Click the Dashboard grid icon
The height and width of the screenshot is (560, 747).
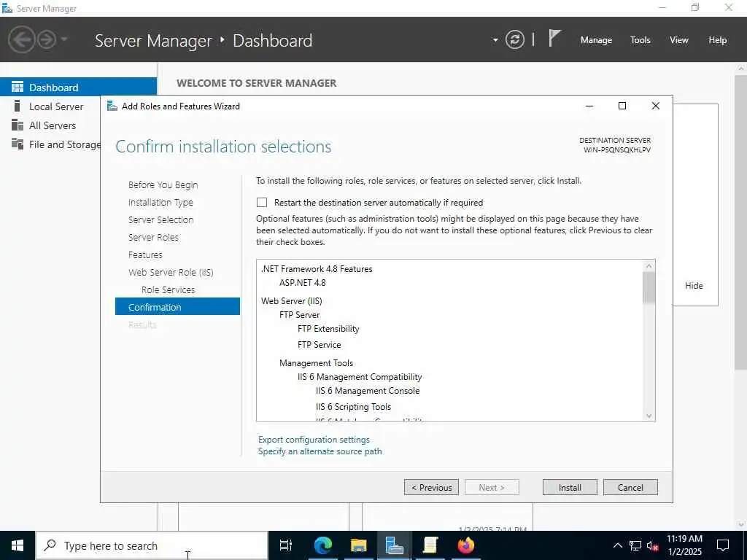click(x=18, y=87)
